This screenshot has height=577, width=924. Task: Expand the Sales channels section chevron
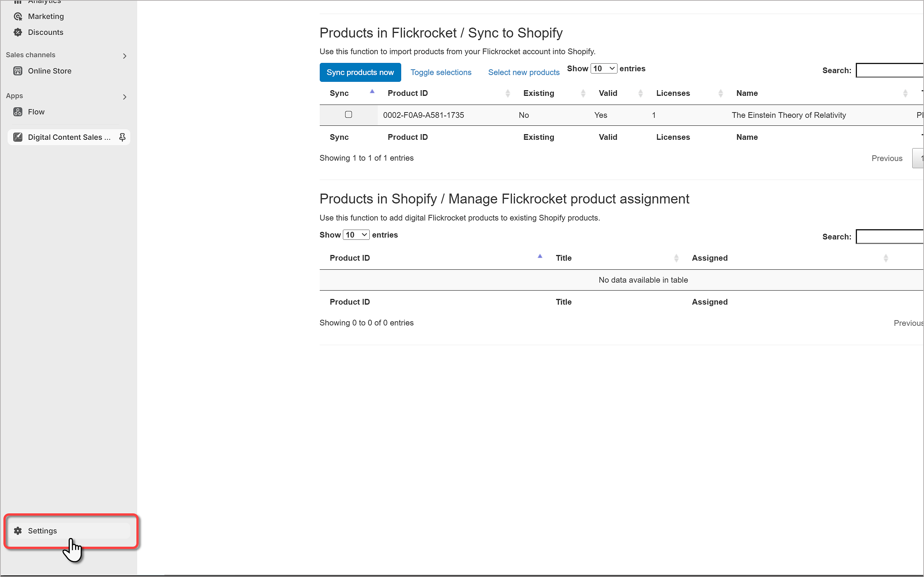click(x=124, y=56)
